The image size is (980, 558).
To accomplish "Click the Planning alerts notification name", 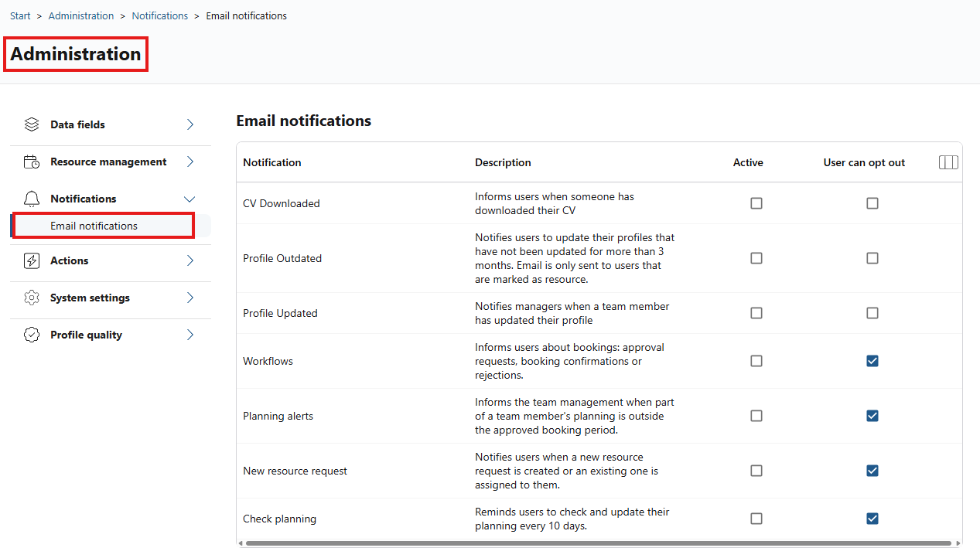I will coord(278,416).
